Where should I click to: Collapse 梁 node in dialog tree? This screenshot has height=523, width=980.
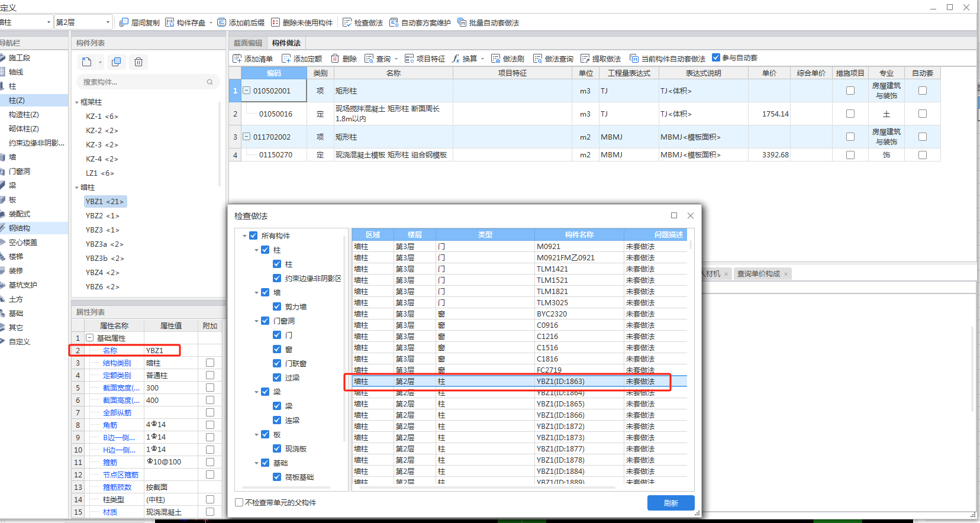[x=256, y=392]
